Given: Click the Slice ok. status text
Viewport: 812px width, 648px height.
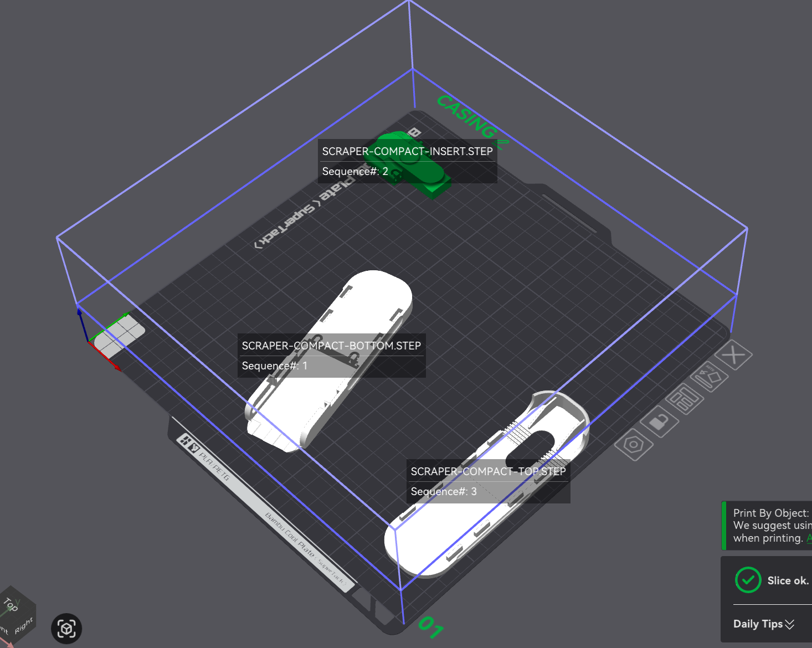Looking at the screenshot, I should click(x=788, y=580).
